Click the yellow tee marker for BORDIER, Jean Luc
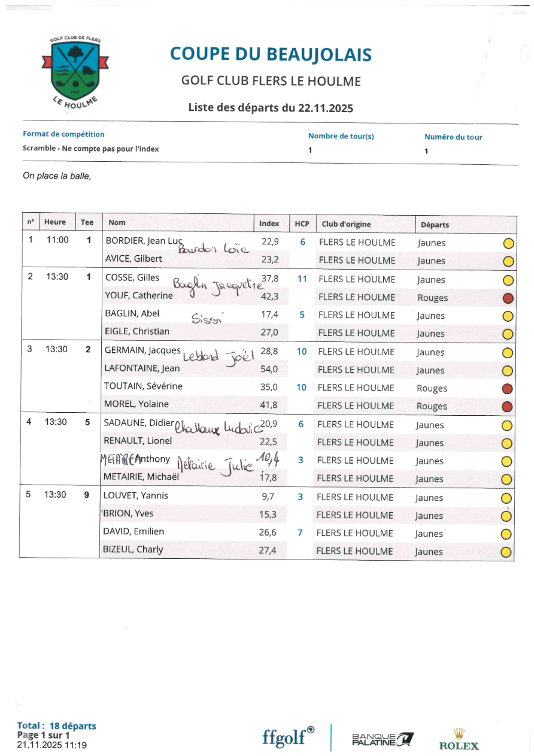The image size is (534, 756). [508, 243]
